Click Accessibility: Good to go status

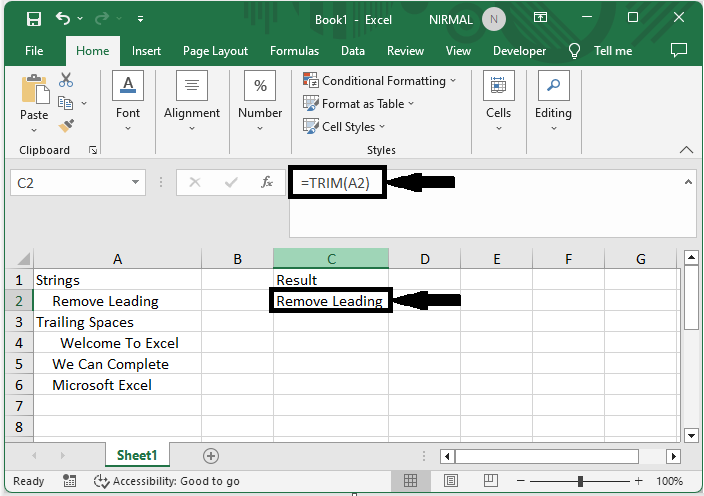coord(166,481)
